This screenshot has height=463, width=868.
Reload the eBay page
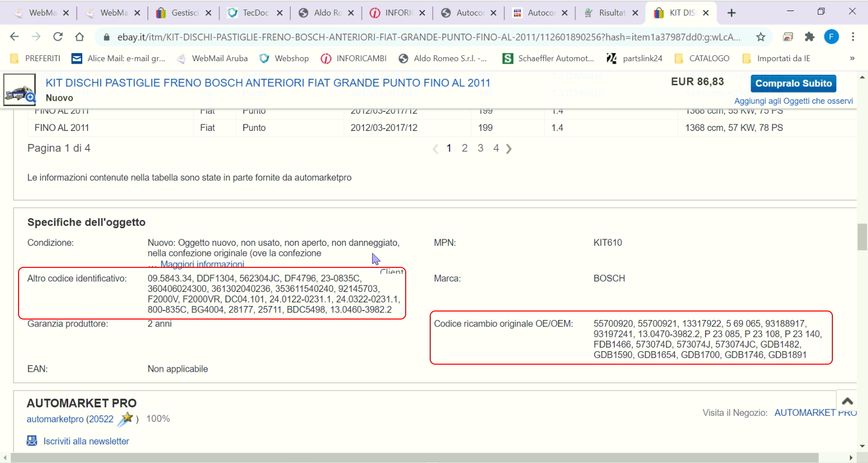click(58, 37)
